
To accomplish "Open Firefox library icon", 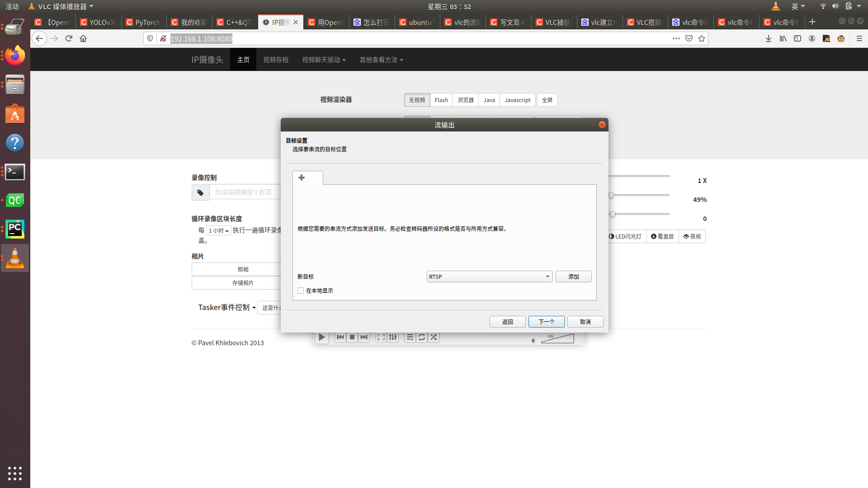I will point(783,38).
